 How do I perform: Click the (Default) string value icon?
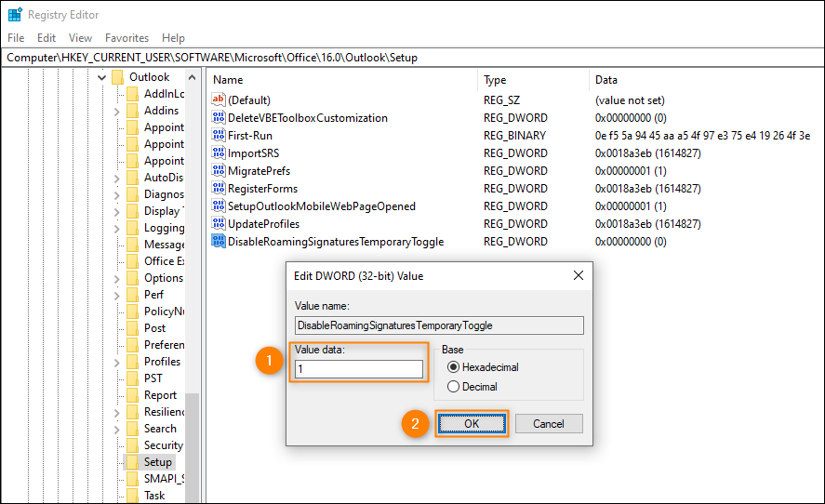[219, 99]
